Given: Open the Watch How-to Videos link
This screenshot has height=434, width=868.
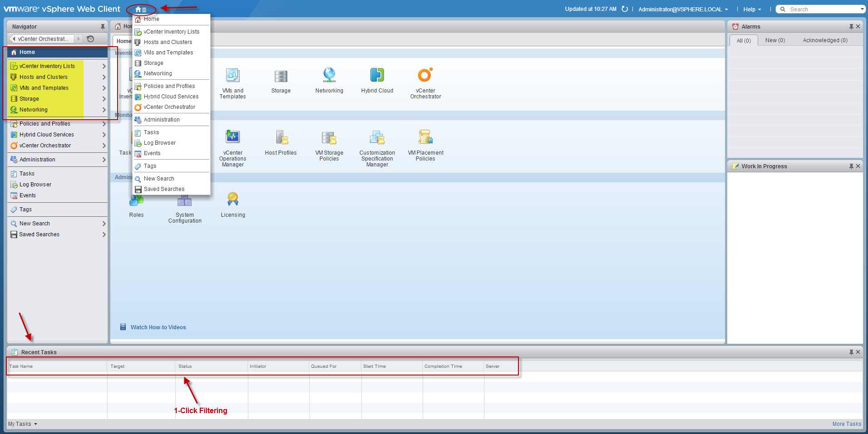Looking at the screenshot, I should (158, 327).
